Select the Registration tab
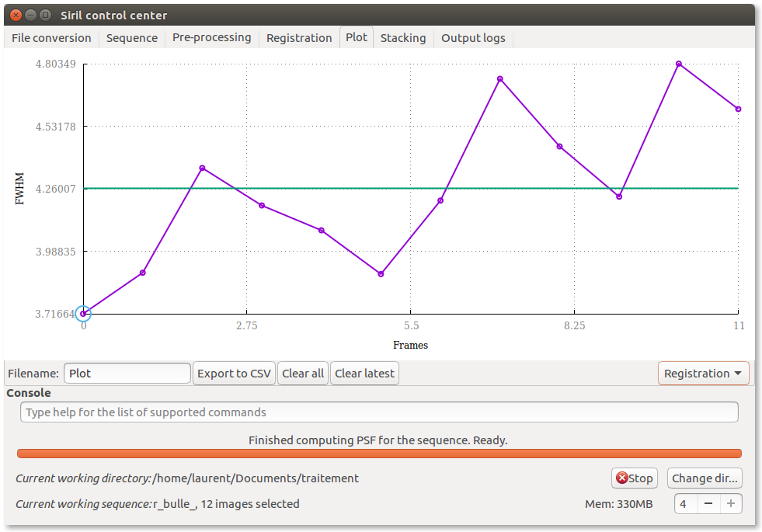This screenshot has width=762, height=532. 299,38
